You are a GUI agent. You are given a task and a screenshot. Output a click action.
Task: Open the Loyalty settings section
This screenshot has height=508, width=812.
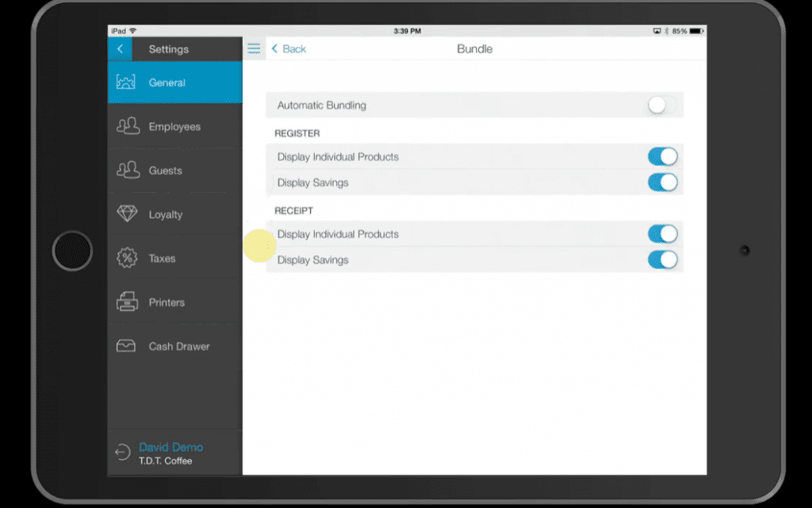[175, 214]
